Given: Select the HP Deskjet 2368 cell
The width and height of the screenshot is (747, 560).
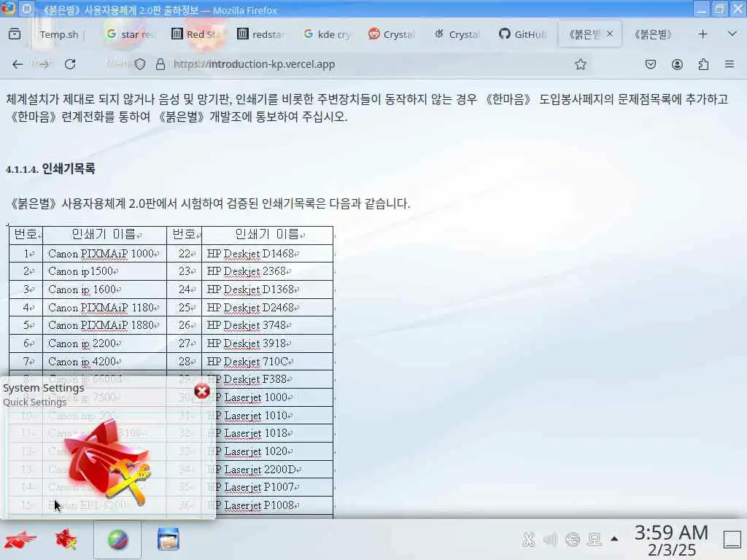Looking at the screenshot, I should (x=267, y=271).
